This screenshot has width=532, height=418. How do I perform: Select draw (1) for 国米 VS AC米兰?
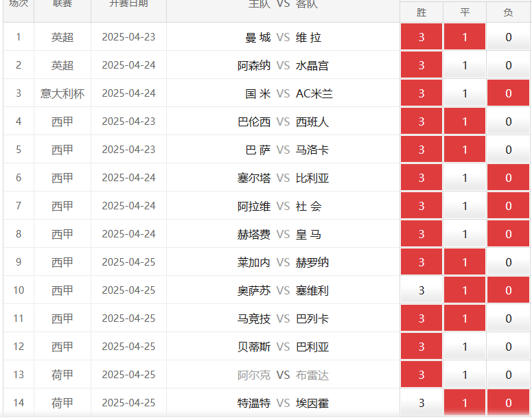pos(465,93)
